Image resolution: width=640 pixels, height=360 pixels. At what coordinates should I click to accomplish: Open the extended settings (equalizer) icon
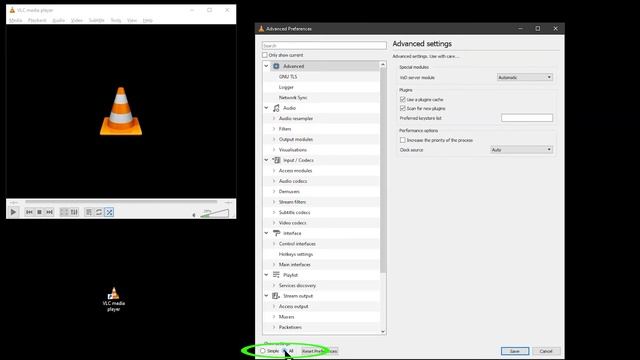(74, 212)
